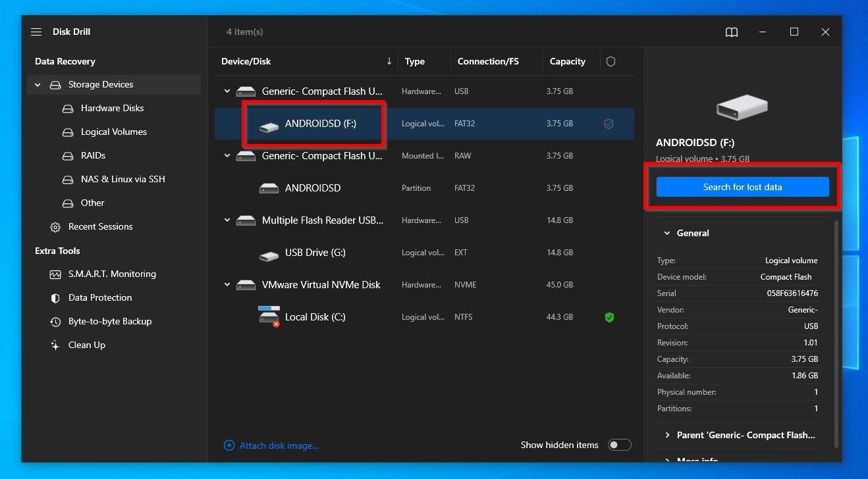Click the EXT file system cell
868x479 pixels.
pyautogui.click(x=461, y=253)
